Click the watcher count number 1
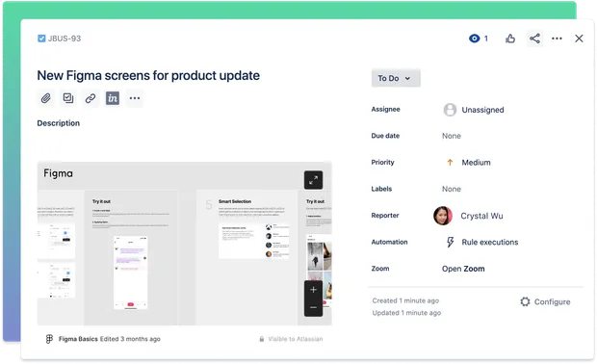Screen dimensions: 597x364 point(486,39)
